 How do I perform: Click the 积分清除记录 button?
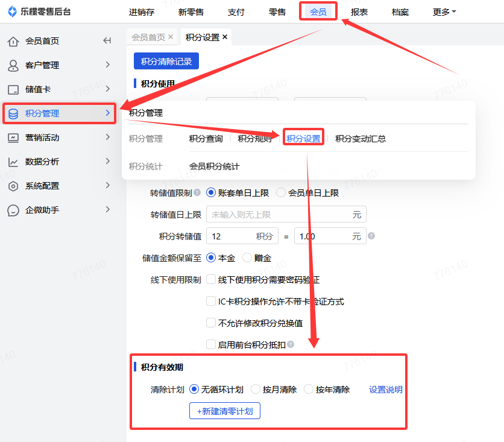click(166, 61)
